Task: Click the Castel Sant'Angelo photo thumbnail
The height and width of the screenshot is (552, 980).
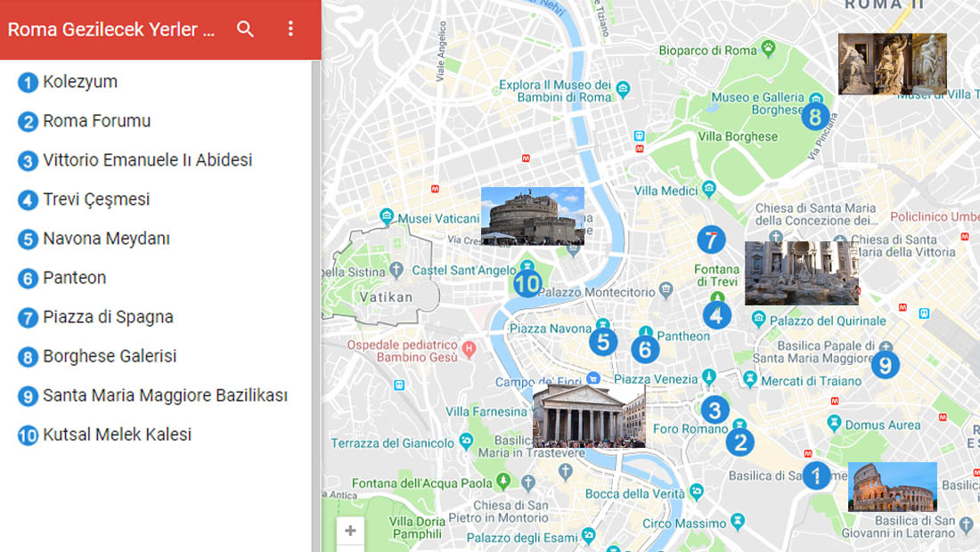Action: click(532, 215)
